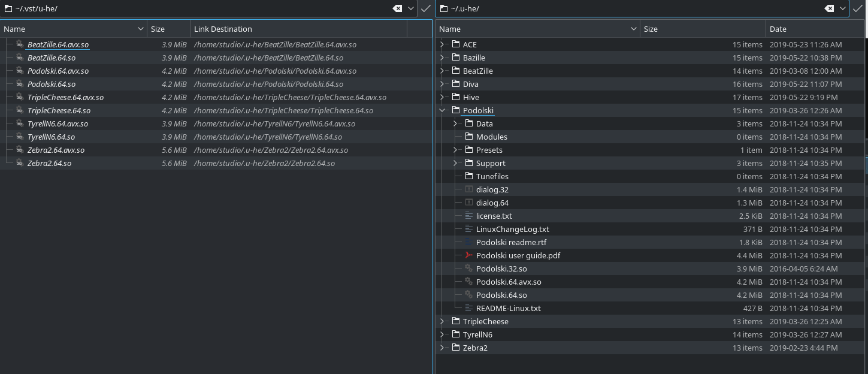Click the BeatZille.64.avx.so symlink file icon
The height and width of the screenshot is (374, 868).
pos(20,44)
